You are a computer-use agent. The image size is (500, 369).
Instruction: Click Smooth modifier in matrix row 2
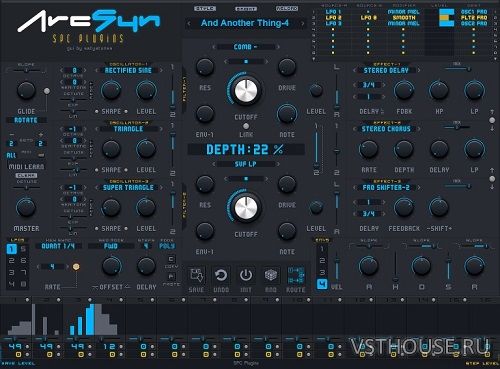(404, 17)
